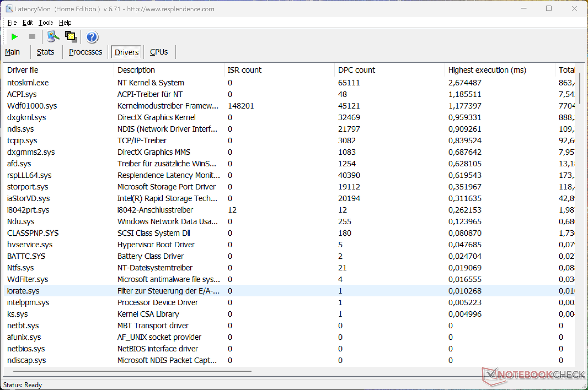Sort by the ISR count column header
This screenshot has height=390, width=588.
[279, 70]
